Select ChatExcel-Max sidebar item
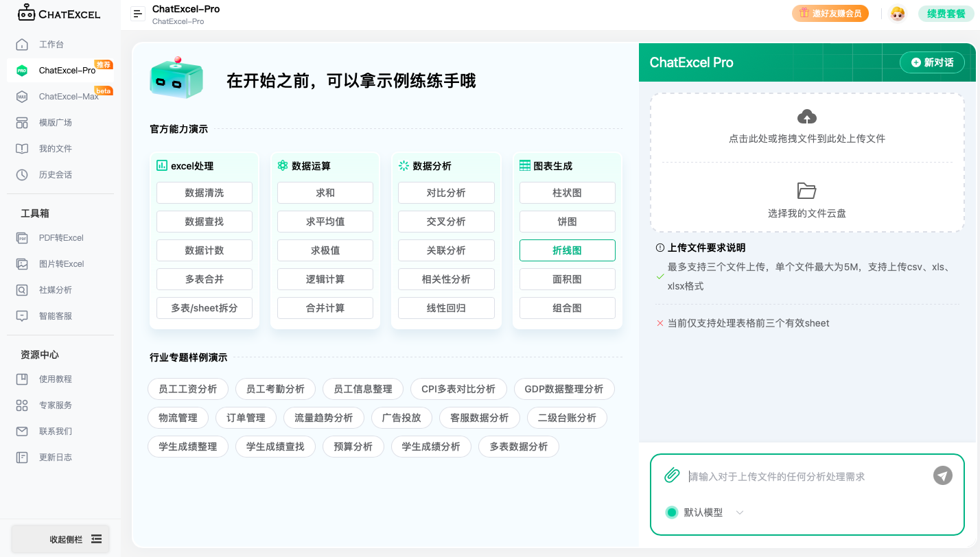 (60, 97)
